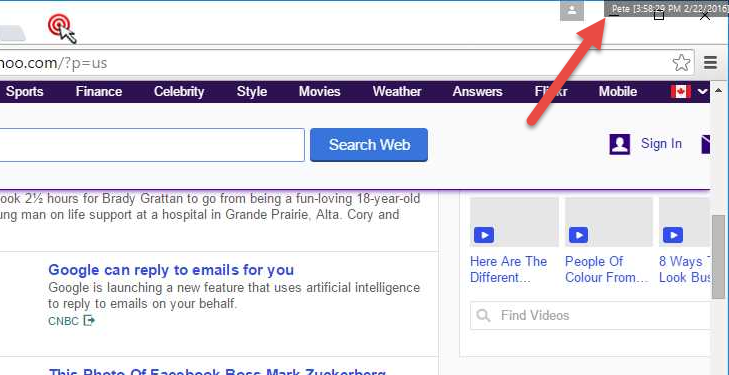Play the '8 Ways' video thumbnail
Image resolution: width=729 pixels, height=375 pixels.
[x=673, y=235]
